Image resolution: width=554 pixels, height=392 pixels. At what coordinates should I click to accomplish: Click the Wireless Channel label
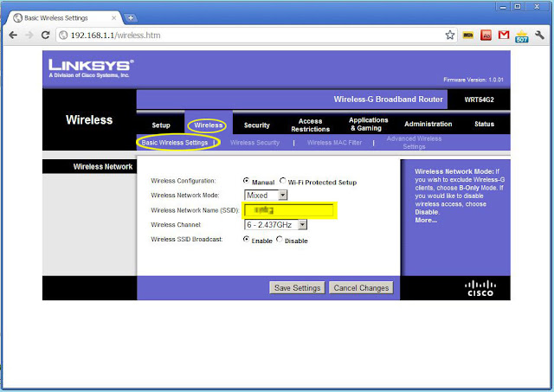[x=176, y=225]
